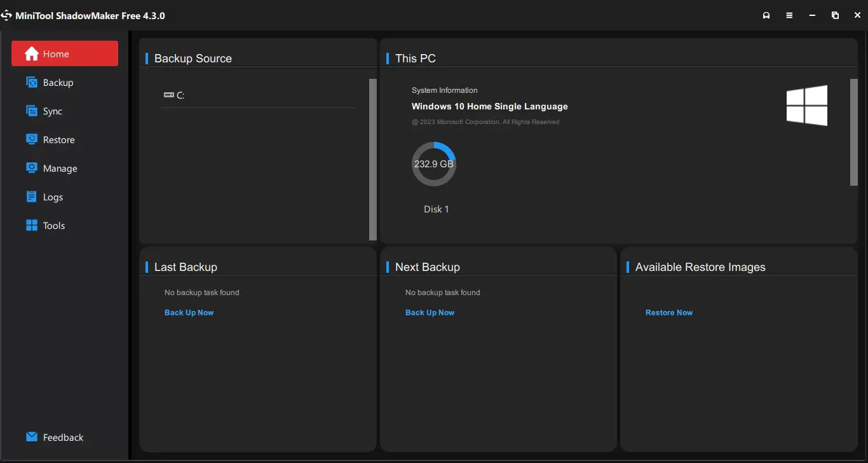Click the MiniTool ShadowMaker logo
This screenshot has width=868, height=463.
coord(7,15)
